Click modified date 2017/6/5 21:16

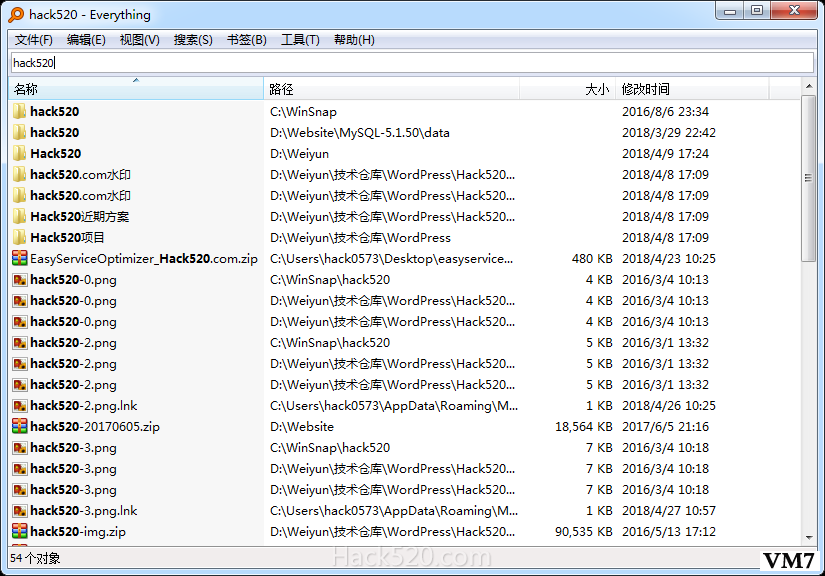tap(666, 427)
